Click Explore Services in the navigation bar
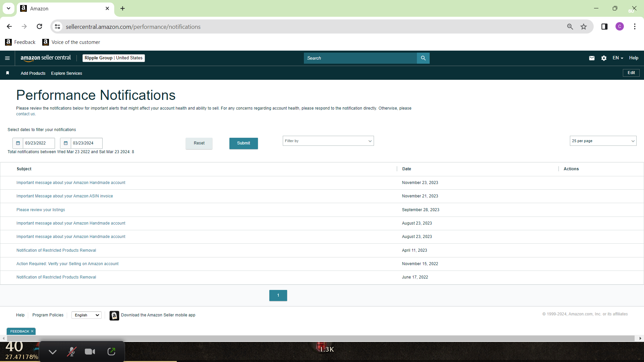644x362 pixels. (x=66, y=73)
